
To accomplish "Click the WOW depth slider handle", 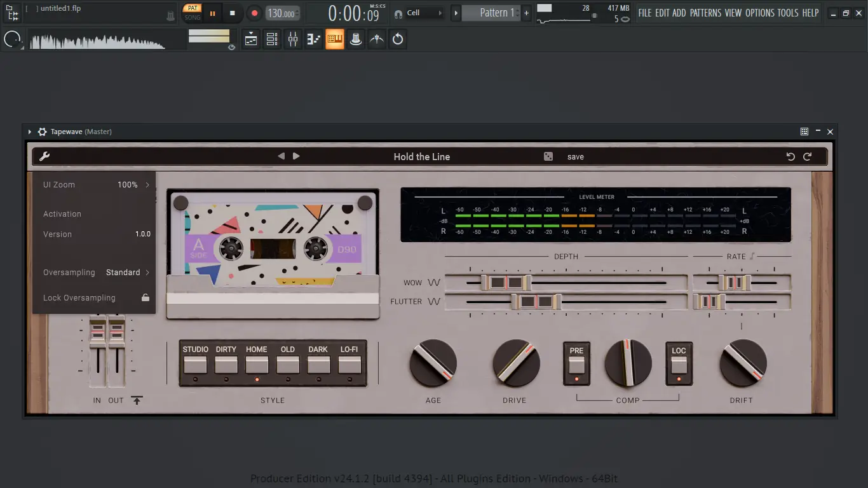I will point(506,283).
